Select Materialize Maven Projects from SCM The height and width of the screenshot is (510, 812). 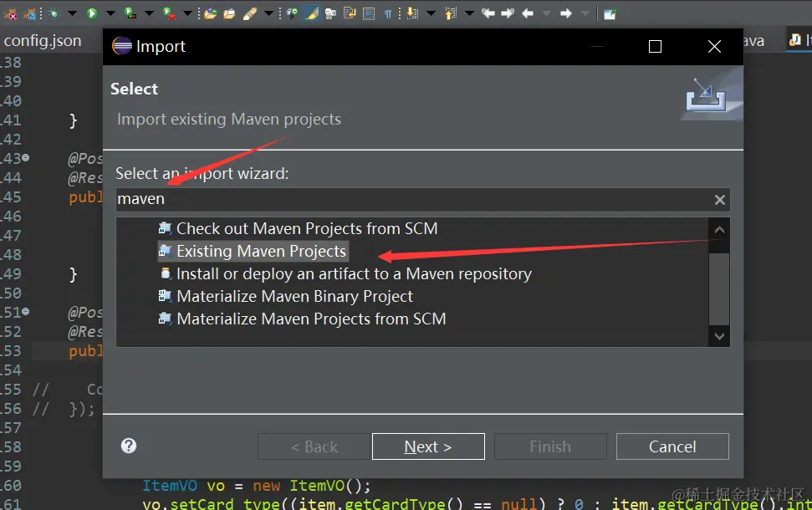(x=303, y=319)
